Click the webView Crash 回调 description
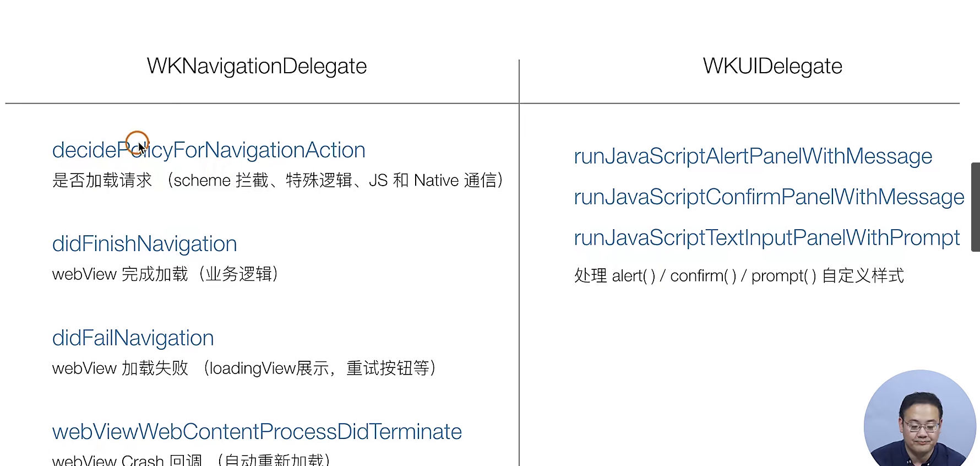Viewport: 980px width, 466px height. click(190, 460)
